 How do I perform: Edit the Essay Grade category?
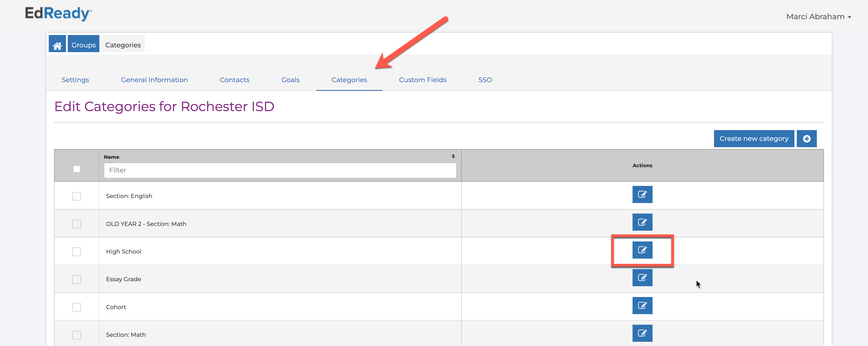coord(642,278)
